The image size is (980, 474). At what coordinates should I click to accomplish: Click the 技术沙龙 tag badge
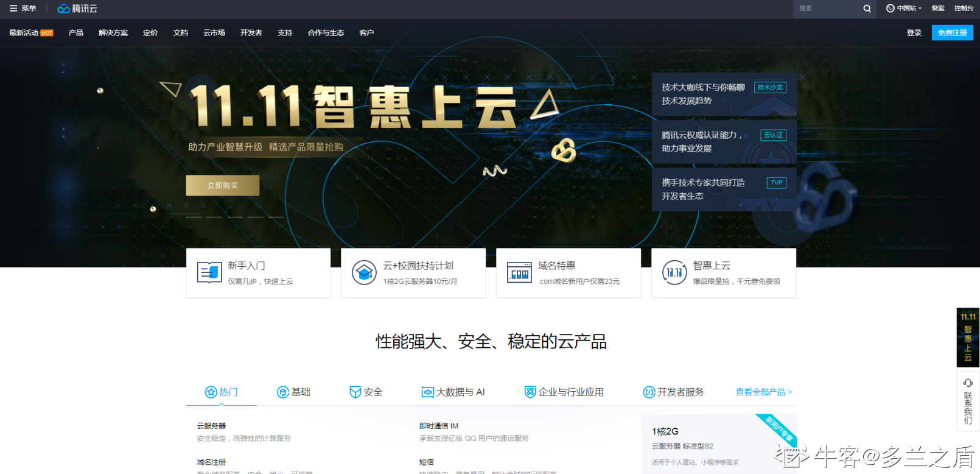[770, 87]
